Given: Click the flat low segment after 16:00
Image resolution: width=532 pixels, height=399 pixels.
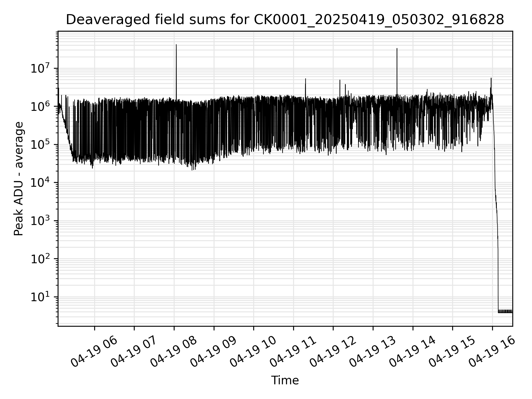Looking at the screenshot, I should pos(505,311).
